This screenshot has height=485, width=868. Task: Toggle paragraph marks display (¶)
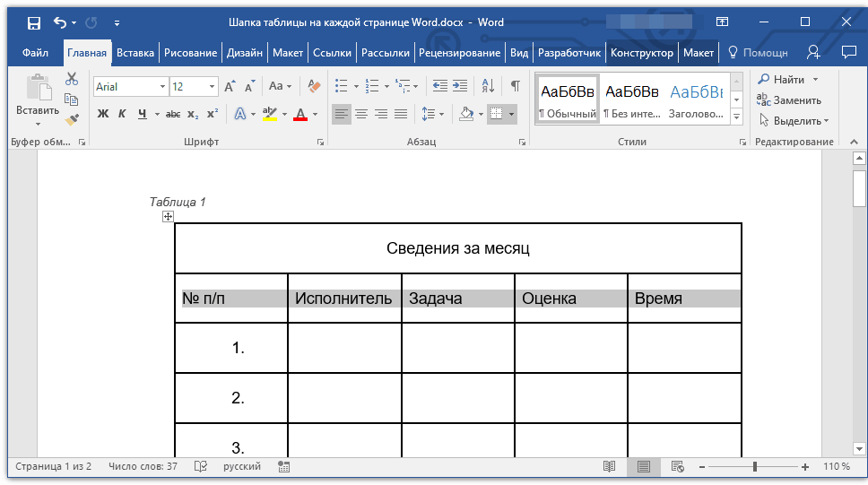[516, 87]
